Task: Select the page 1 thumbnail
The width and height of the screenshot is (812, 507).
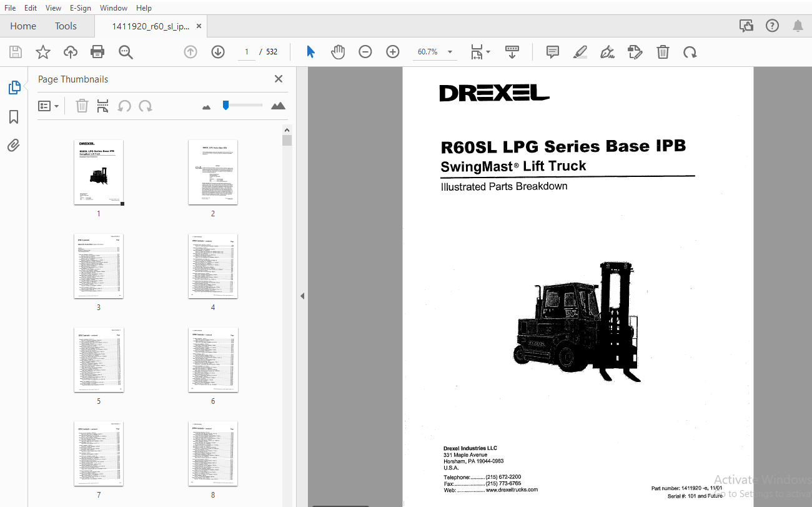Action: point(99,173)
